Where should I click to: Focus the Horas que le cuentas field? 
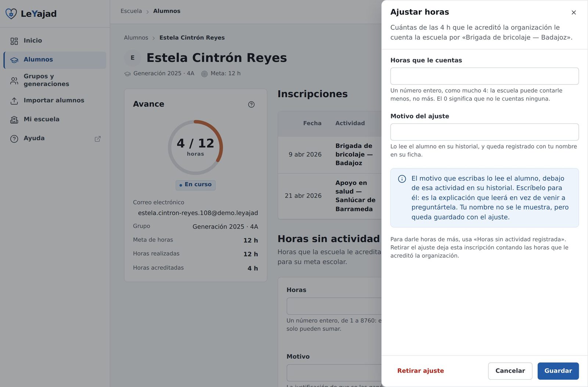click(x=484, y=76)
